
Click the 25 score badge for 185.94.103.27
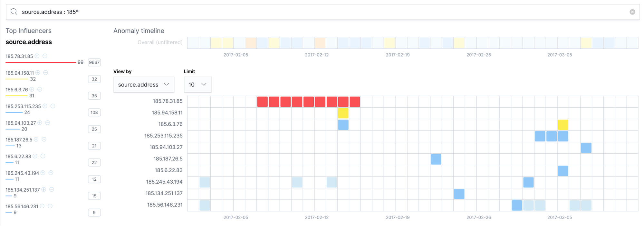pyautogui.click(x=94, y=129)
